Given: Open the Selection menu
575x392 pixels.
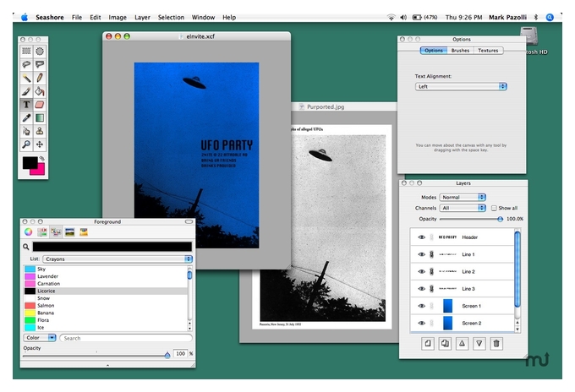Looking at the screenshot, I should tap(171, 17).
